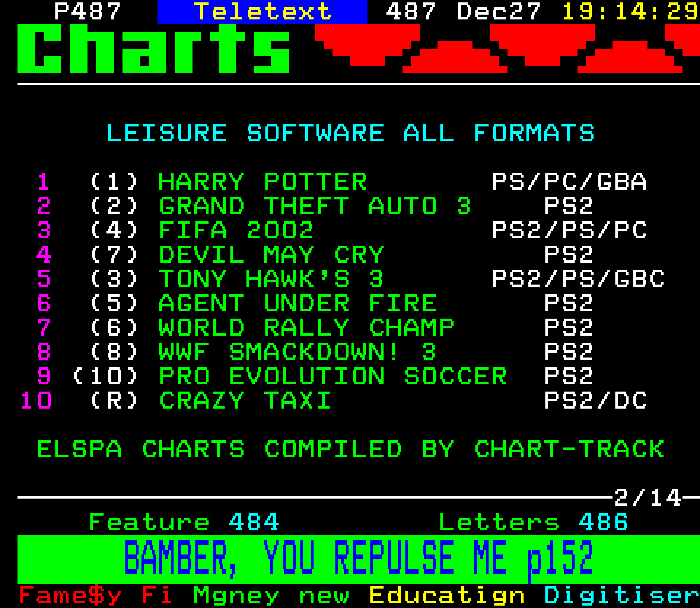Click the Harry Potter chart entry
Viewport: 700px width, 608px height.
262,181
